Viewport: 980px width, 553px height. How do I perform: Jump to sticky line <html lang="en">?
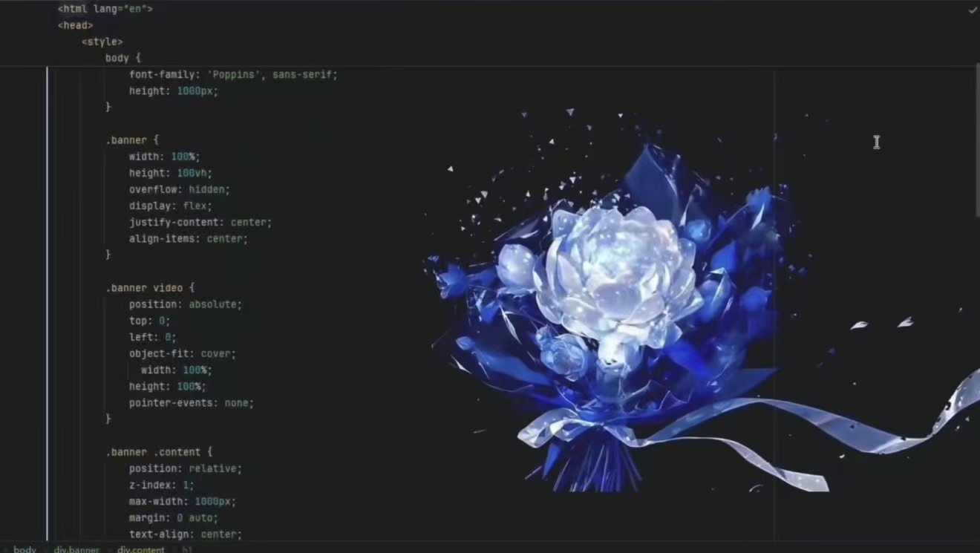(x=105, y=9)
